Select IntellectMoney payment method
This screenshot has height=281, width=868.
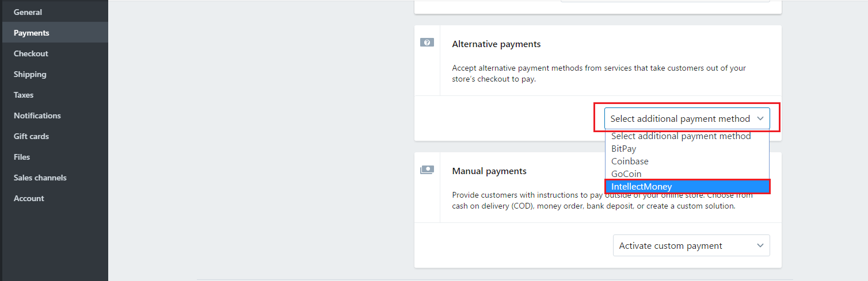(x=641, y=187)
